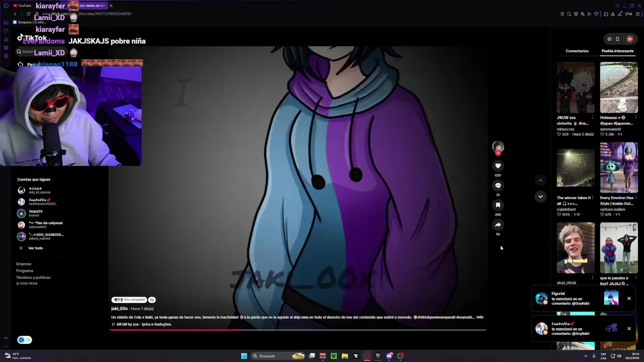Image resolution: width=644 pixels, height=362 pixels.
Task: Open the 'Every Emotion Has Style' suggested video
Action: point(619,168)
